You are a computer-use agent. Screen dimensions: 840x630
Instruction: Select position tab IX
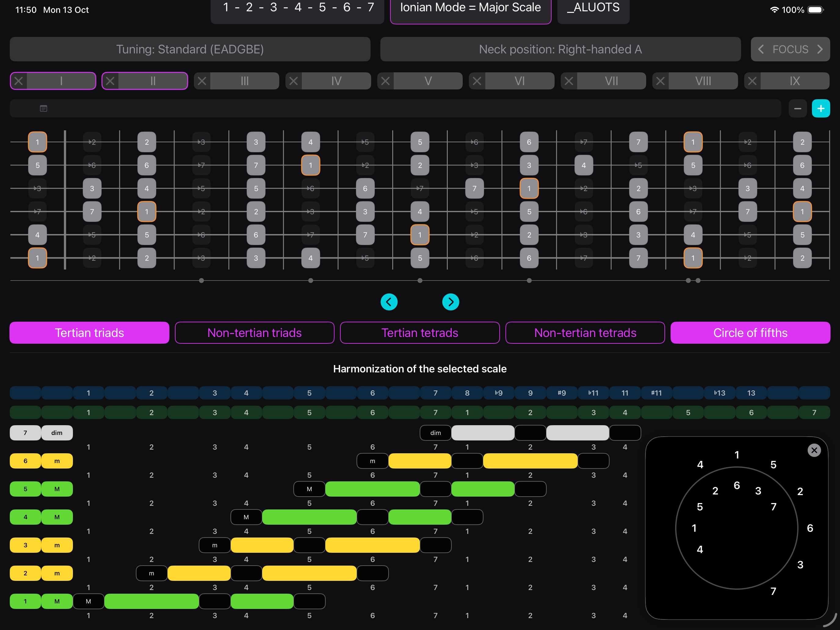coord(795,81)
